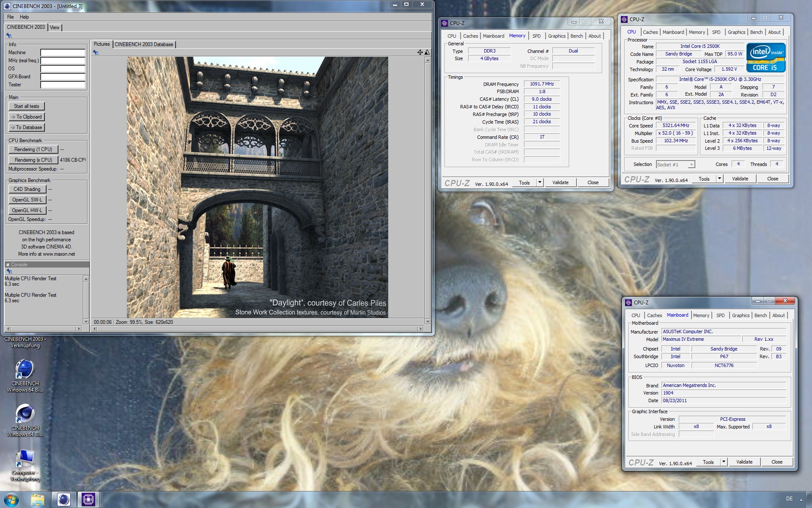Open Computer desktop shortcut
812x508 pixels.
click(25, 466)
